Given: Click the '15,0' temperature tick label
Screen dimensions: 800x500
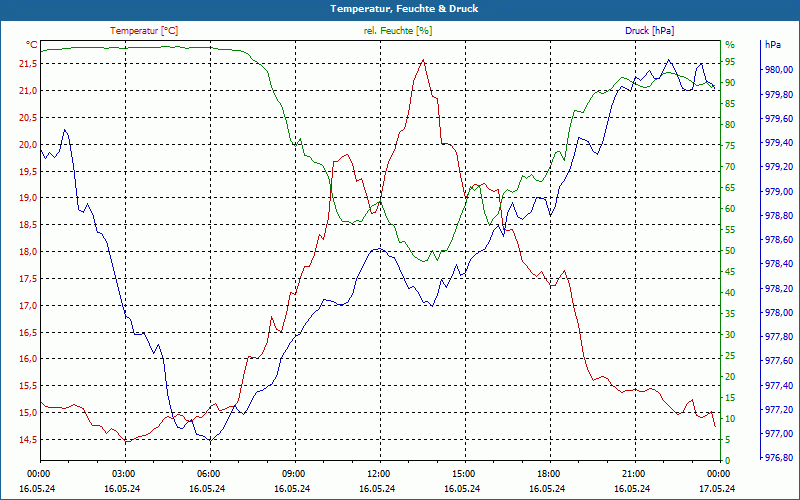Looking at the screenshot, I should (28, 413).
